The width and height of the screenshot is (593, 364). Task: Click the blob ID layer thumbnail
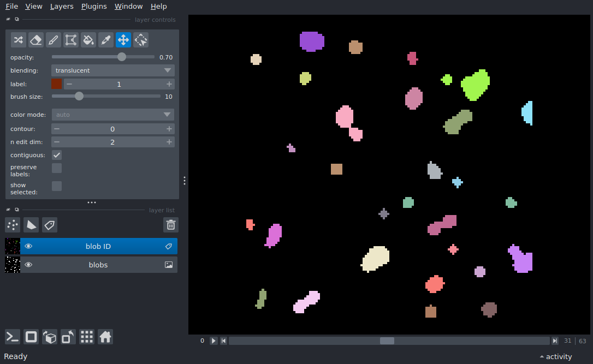tap(13, 247)
